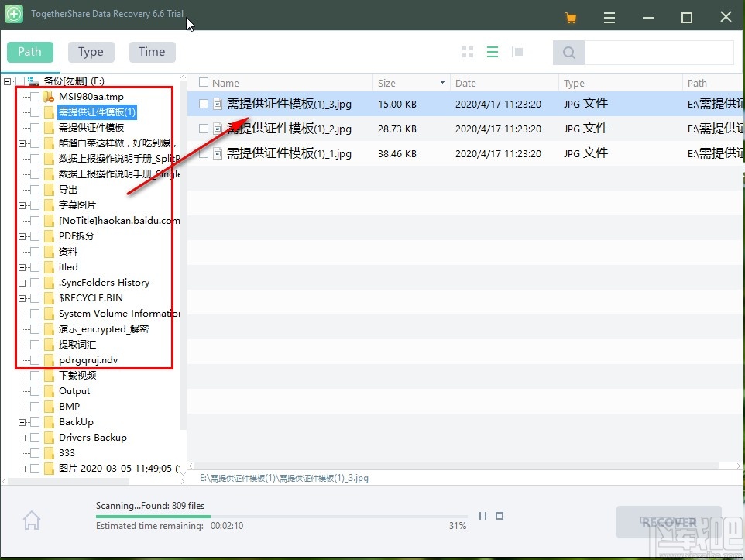Image resolution: width=745 pixels, height=560 pixels.
Task: Open the Time filter tab
Action: point(152,51)
